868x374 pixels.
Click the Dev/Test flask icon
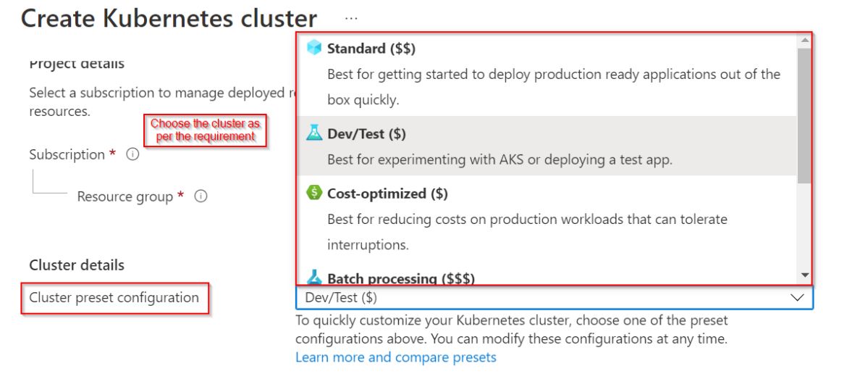(x=314, y=133)
